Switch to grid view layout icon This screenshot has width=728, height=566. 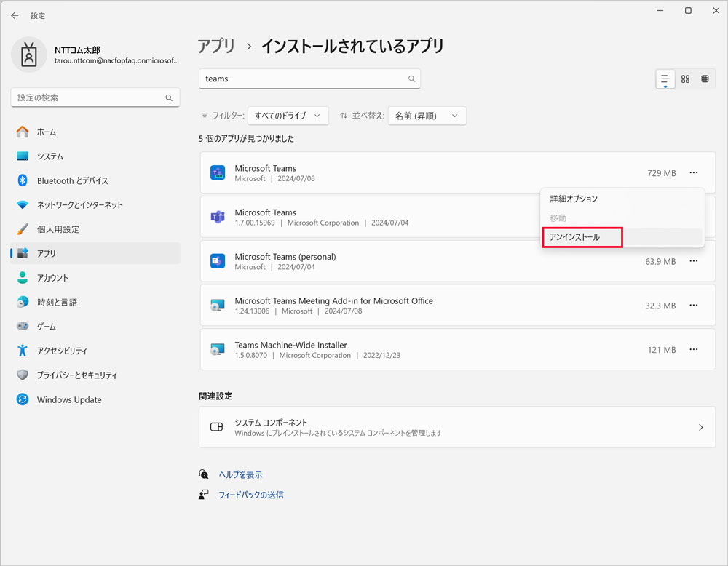click(x=685, y=79)
